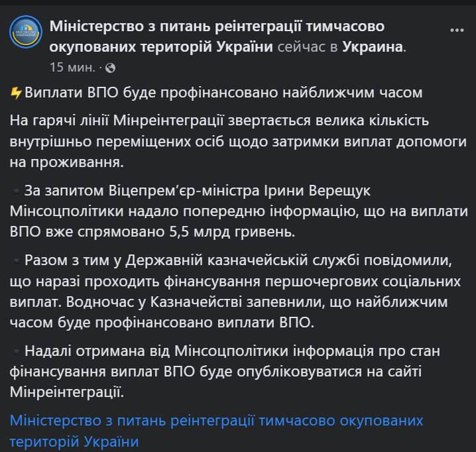This screenshot has width=476, height=452.
Task: Click the paragraph starting "На гарячі лінії"
Action: (x=237, y=142)
